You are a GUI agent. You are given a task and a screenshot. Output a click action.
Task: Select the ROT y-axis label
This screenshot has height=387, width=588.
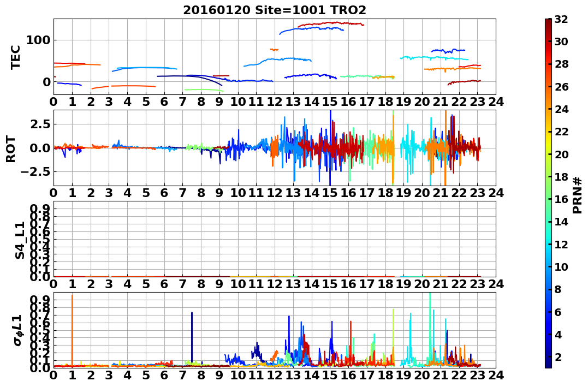pos(11,149)
